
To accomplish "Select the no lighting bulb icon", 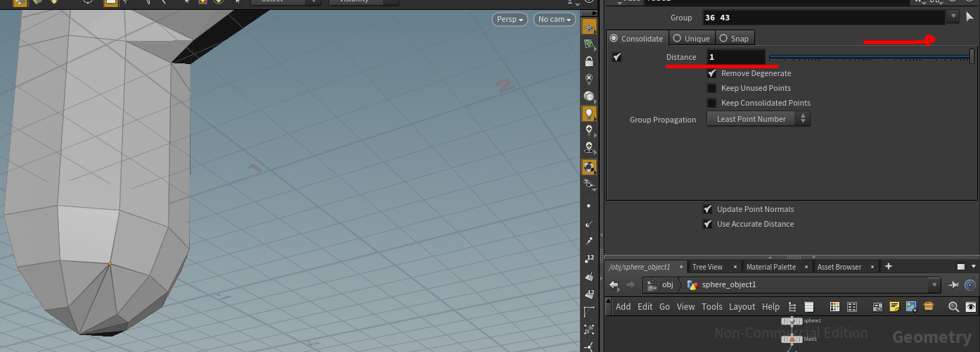I will (x=589, y=78).
